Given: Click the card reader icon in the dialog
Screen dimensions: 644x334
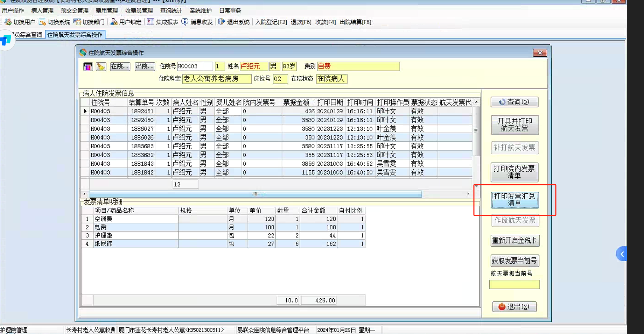Looking at the screenshot, I should [x=88, y=66].
